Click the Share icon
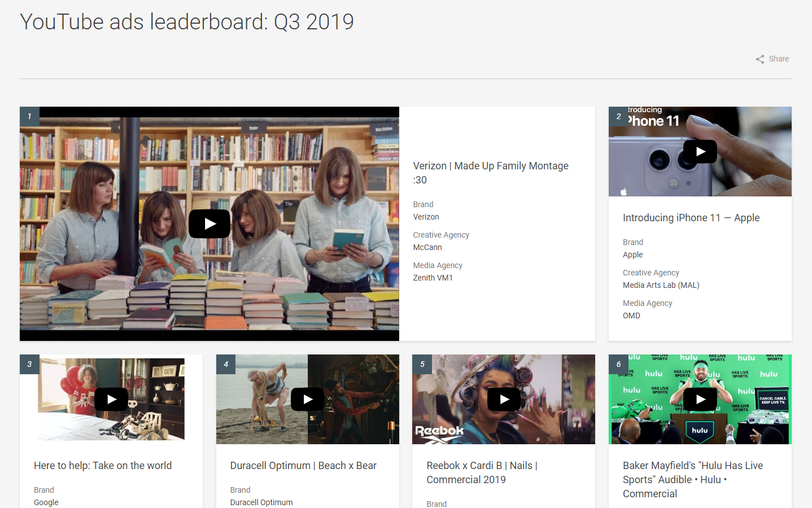The image size is (812, 508). click(x=760, y=59)
